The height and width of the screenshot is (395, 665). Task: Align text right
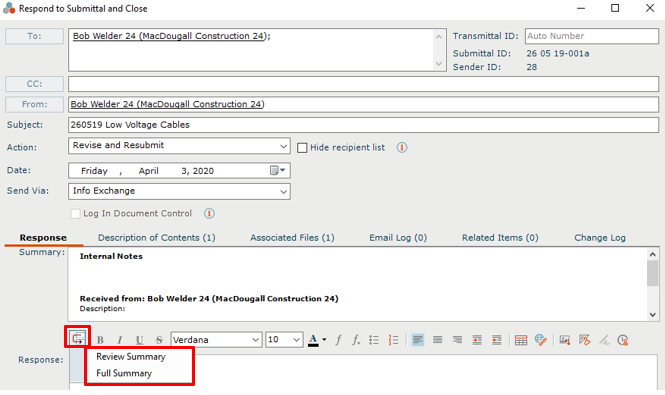(x=457, y=340)
